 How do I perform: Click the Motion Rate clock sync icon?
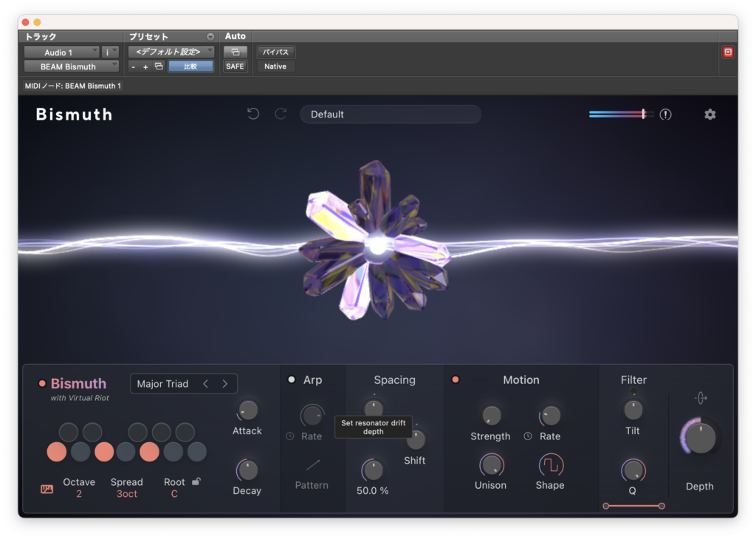coord(528,436)
